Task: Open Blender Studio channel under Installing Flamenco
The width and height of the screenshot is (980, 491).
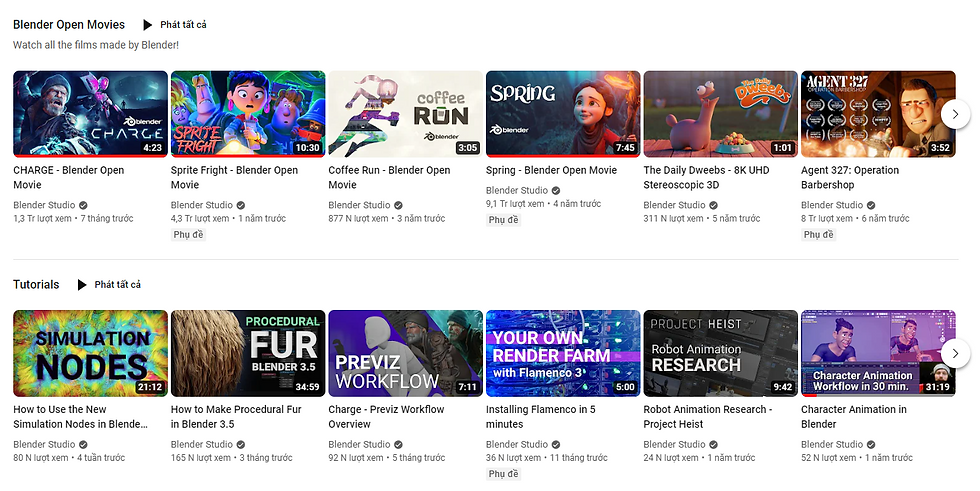Action: pos(516,444)
